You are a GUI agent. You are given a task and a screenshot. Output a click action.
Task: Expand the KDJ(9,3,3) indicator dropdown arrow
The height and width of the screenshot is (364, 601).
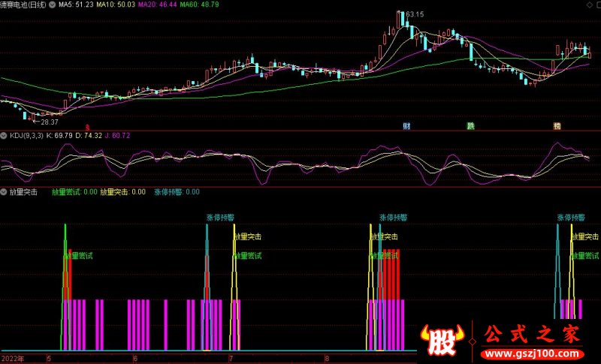tap(4, 136)
